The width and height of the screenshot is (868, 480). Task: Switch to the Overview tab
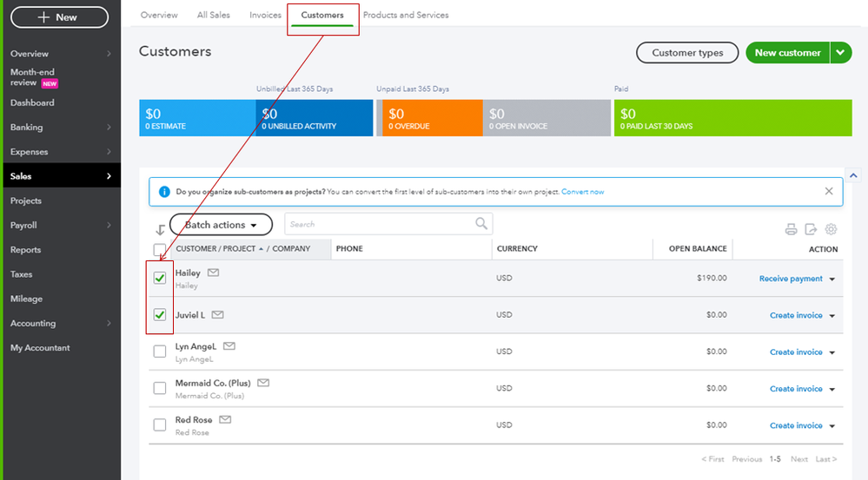click(159, 15)
